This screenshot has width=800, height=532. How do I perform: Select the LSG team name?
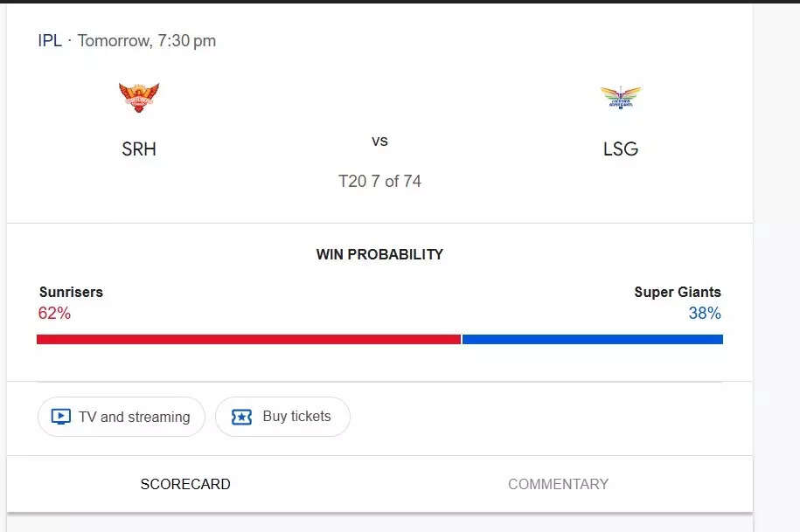click(621, 149)
